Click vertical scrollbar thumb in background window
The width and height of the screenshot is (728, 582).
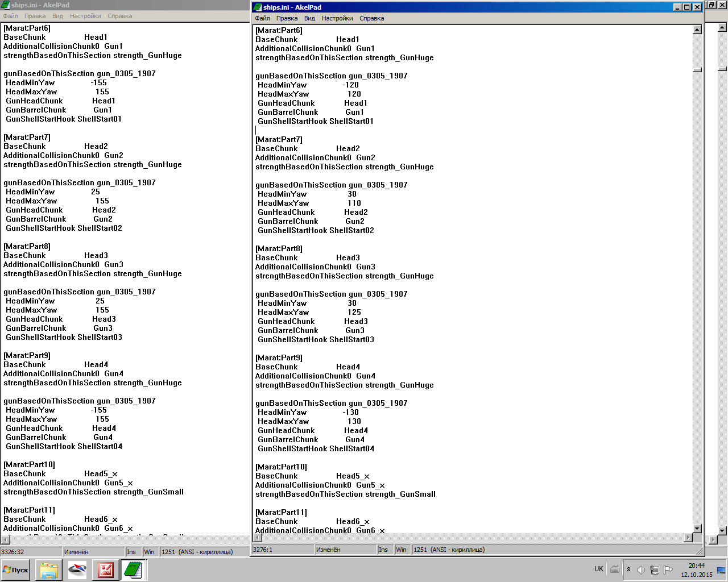(722, 69)
